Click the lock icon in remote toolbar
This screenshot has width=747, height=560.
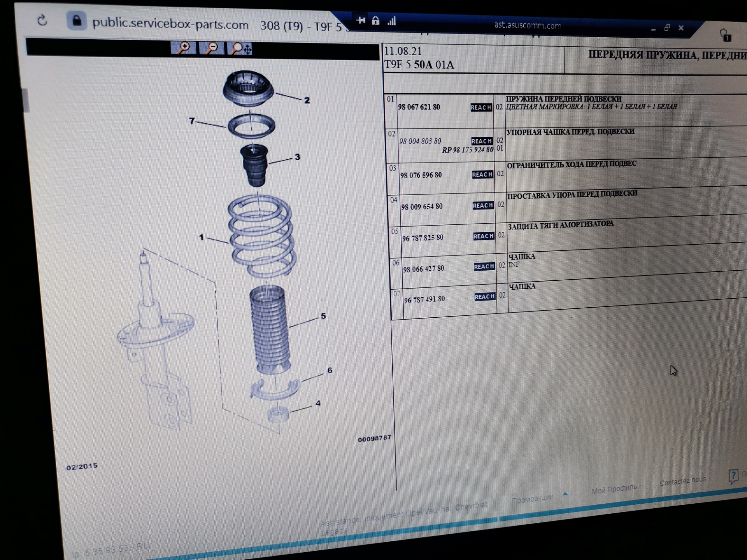coord(375,21)
